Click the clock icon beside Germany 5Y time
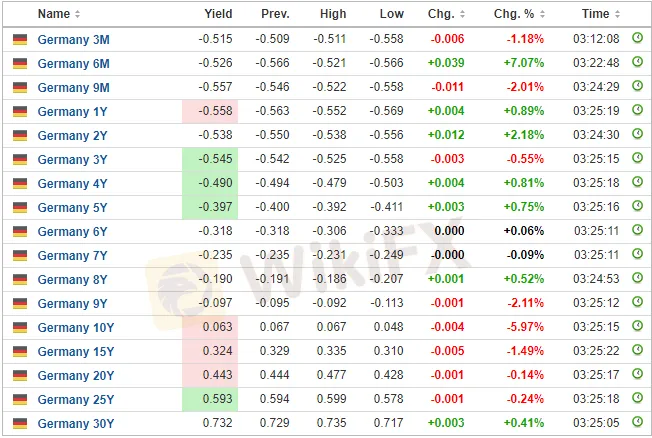Viewport: 652px width, 438px height. pos(637,207)
